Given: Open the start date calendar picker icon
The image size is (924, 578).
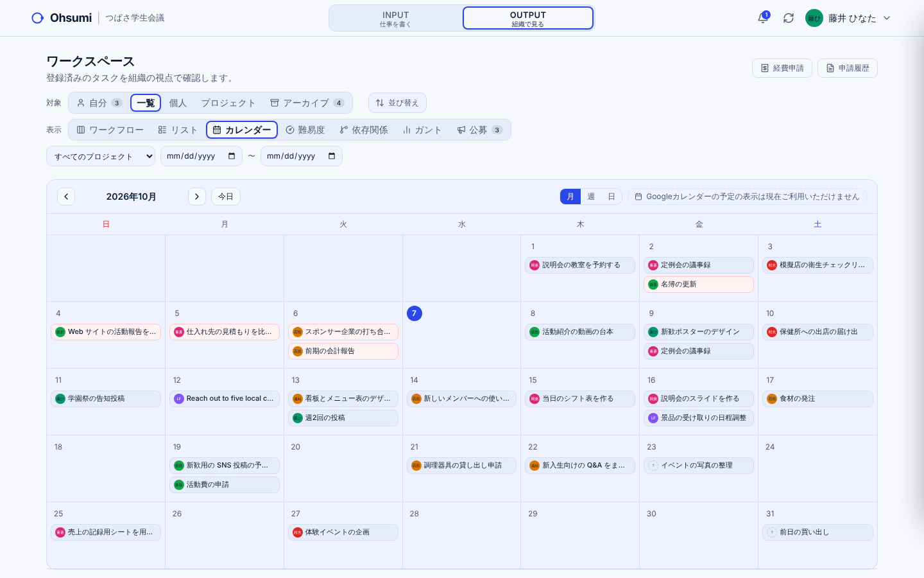Looking at the screenshot, I should [232, 156].
